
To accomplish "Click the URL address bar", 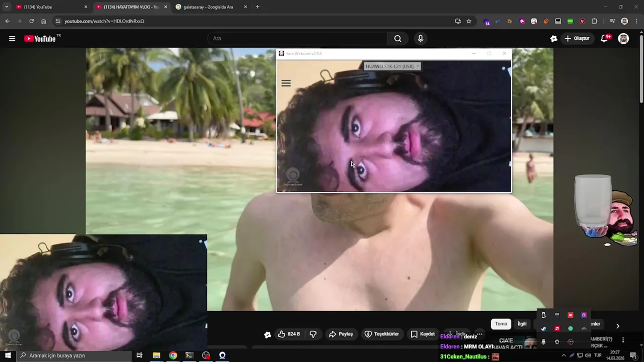I will tap(257, 21).
